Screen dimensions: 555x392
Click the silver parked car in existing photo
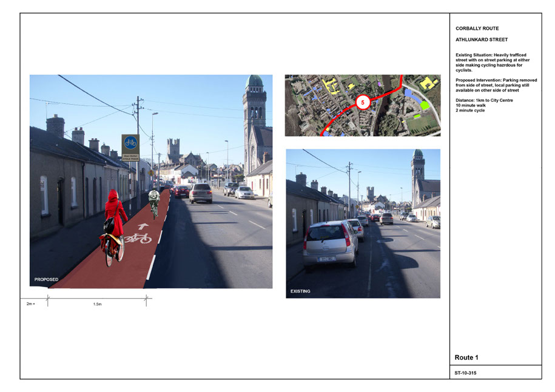pyautogui.click(x=330, y=242)
